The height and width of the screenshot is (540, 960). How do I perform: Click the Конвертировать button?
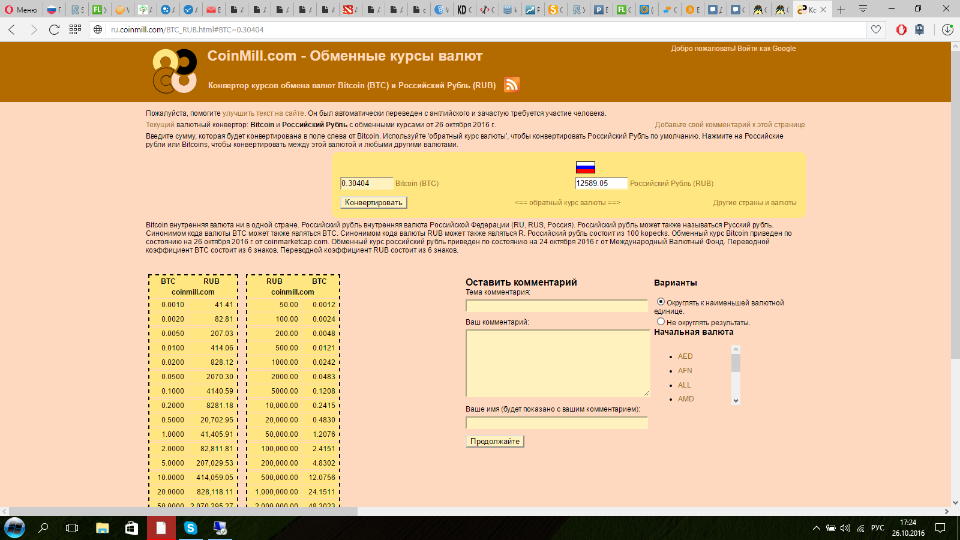point(373,202)
